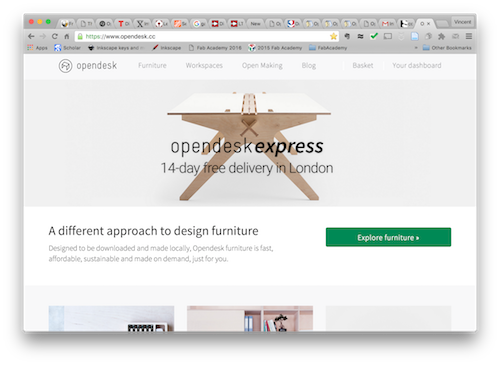500x365 pixels.
Task: Open the Apps grid shortcut in bookmarks bar
Action: tap(37, 48)
